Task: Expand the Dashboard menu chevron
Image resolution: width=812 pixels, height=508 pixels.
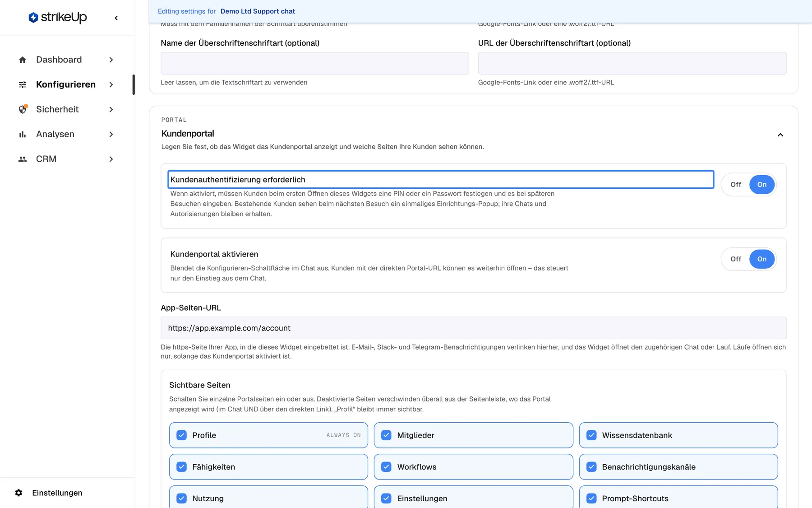Action: point(111,60)
